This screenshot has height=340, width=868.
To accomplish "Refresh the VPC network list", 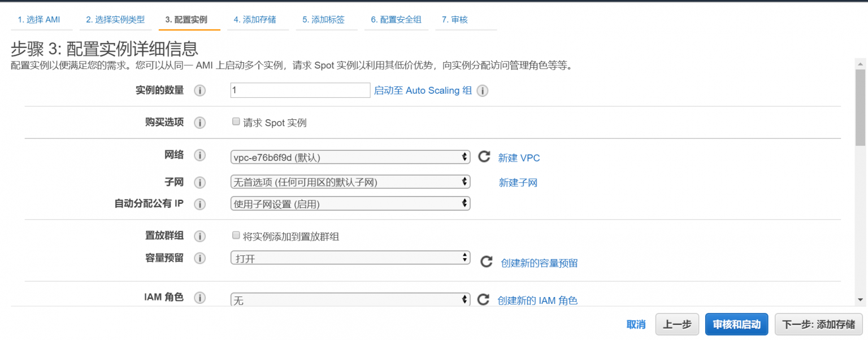I will coord(484,156).
